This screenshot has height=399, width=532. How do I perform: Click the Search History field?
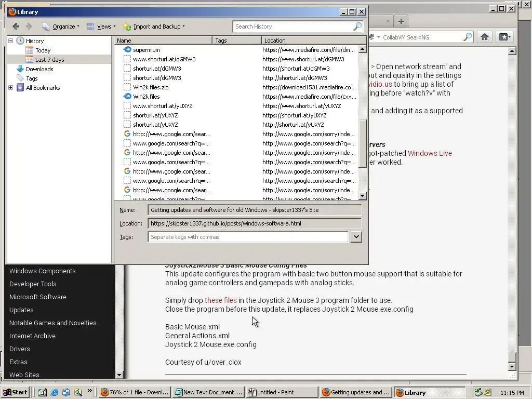click(292, 26)
